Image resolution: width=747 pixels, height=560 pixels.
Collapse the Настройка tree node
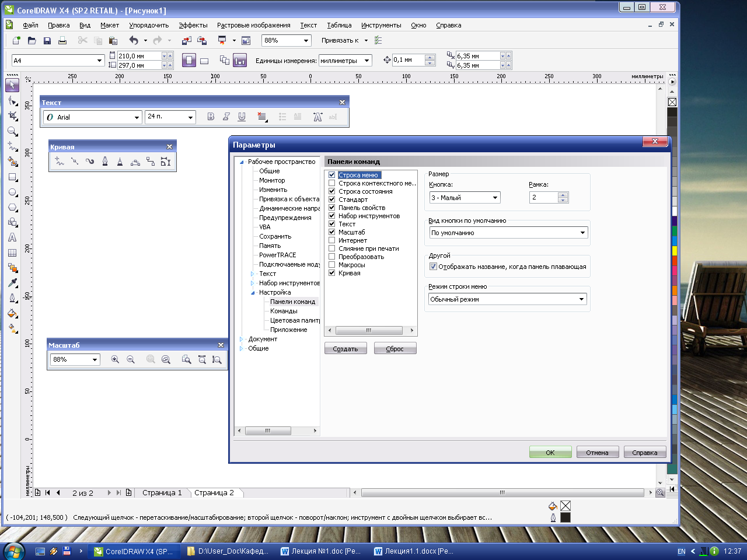[x=253, y=293]
